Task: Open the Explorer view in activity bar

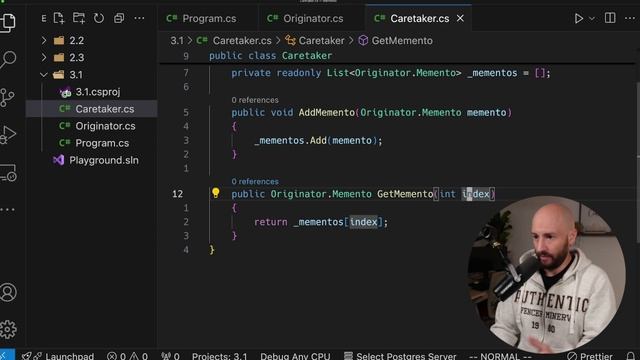Action: 7,22
